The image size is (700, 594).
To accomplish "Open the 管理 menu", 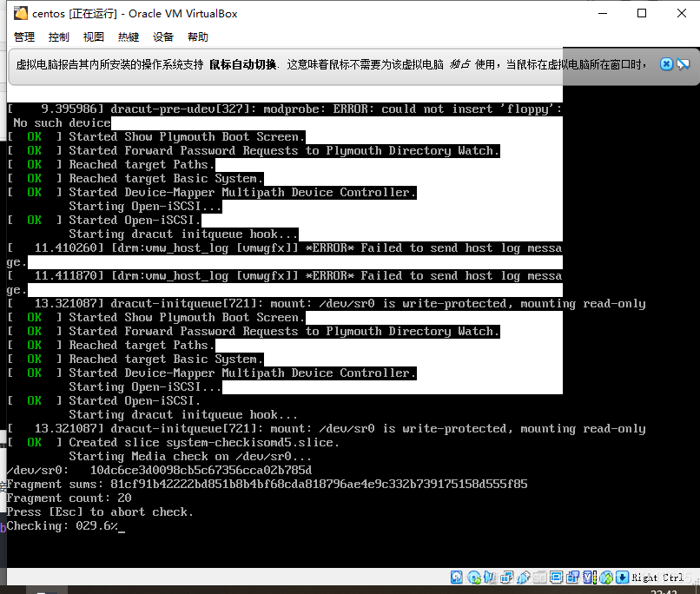I will (24, 37).
